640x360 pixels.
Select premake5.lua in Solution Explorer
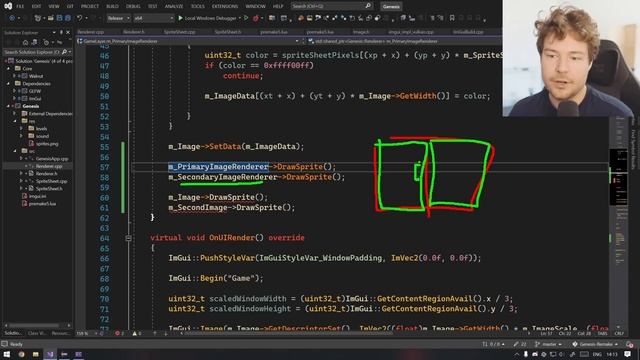[x=42, y=204]
